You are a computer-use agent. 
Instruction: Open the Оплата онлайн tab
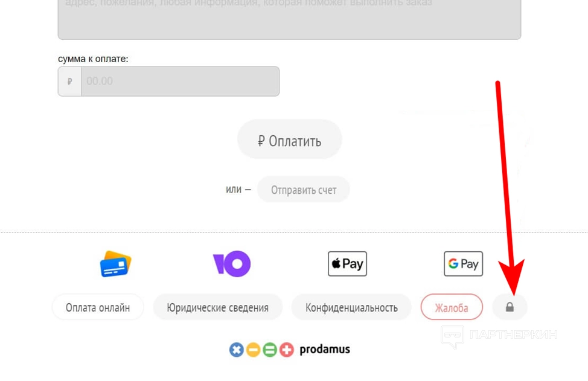[98, 307]
